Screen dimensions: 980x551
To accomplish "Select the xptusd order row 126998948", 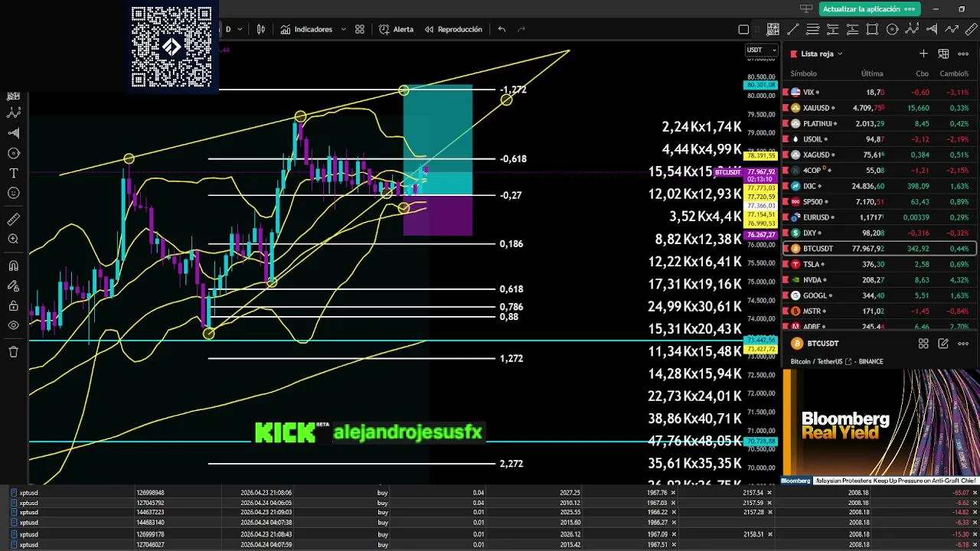I will (490, 493).
